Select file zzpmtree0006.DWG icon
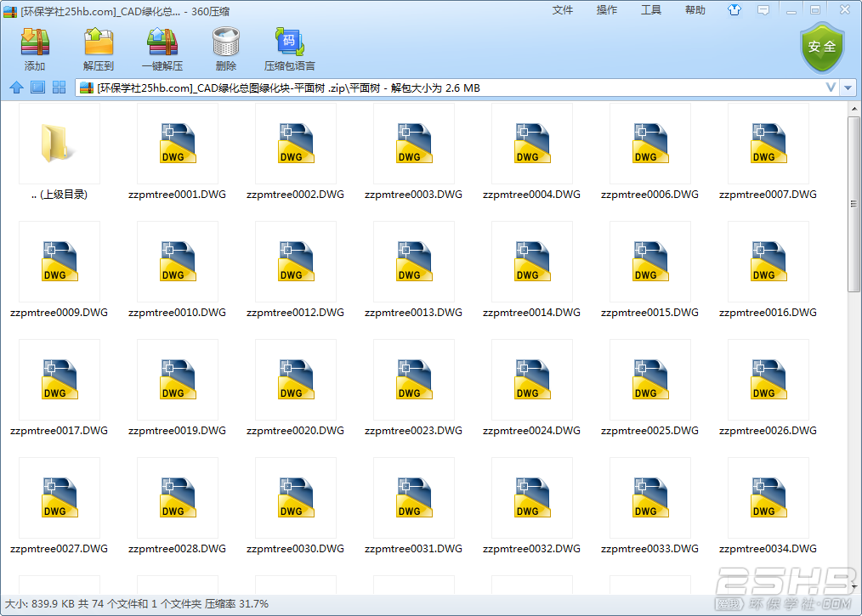 (649, 144)
